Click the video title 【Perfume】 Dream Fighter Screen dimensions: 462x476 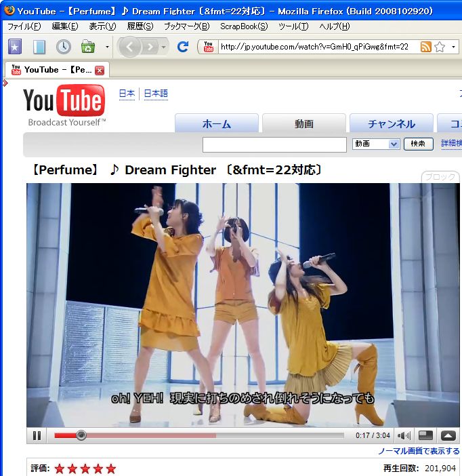click(176, 170)
